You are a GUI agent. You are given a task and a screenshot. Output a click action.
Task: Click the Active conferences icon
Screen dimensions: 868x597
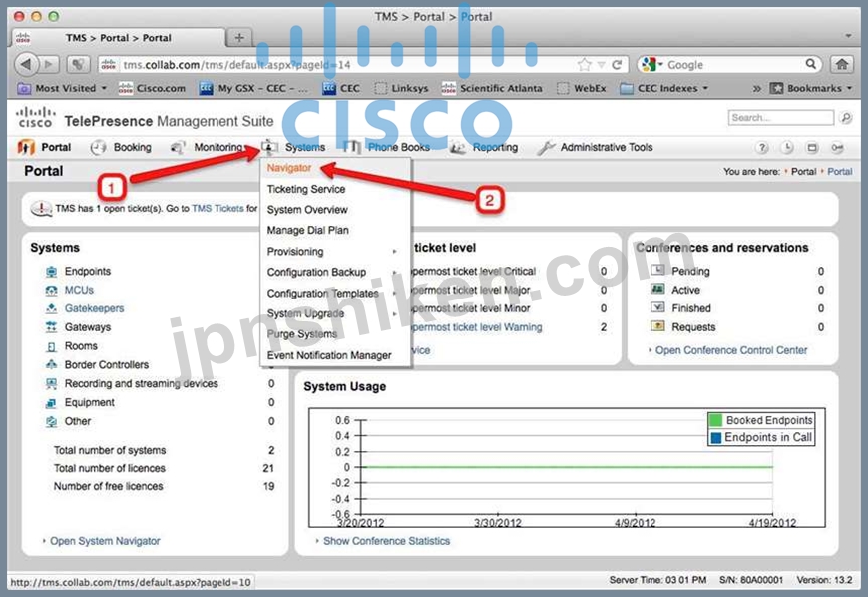point(657,290)
